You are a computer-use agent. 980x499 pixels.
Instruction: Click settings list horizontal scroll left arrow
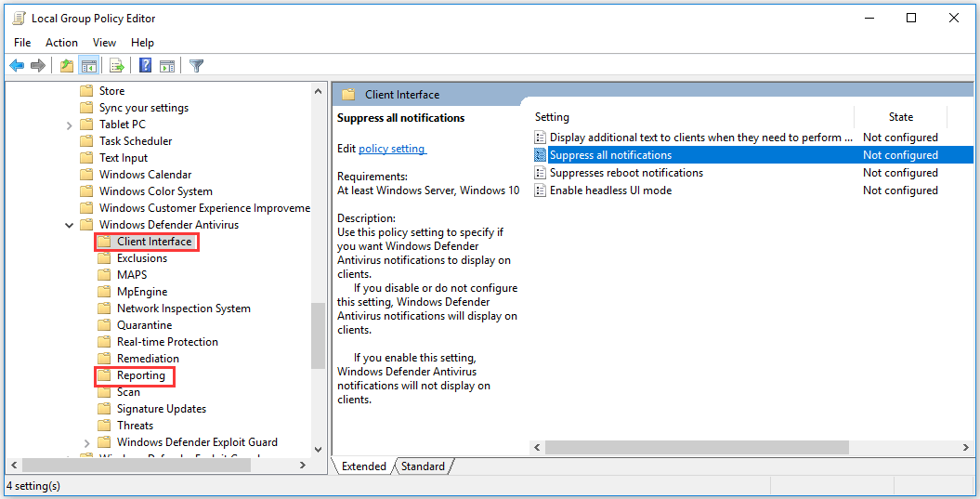(x=538, y=447)
